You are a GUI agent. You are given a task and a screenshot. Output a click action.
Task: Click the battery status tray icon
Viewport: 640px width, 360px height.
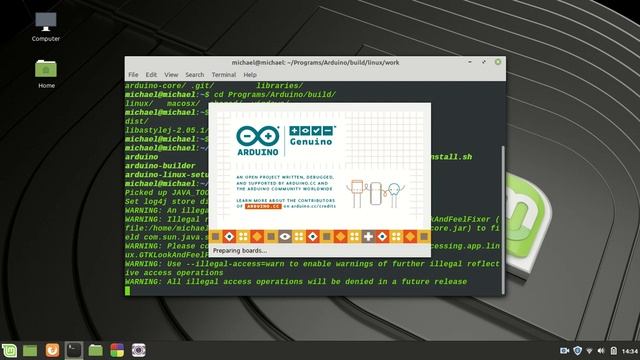click(x=613, y=351)
